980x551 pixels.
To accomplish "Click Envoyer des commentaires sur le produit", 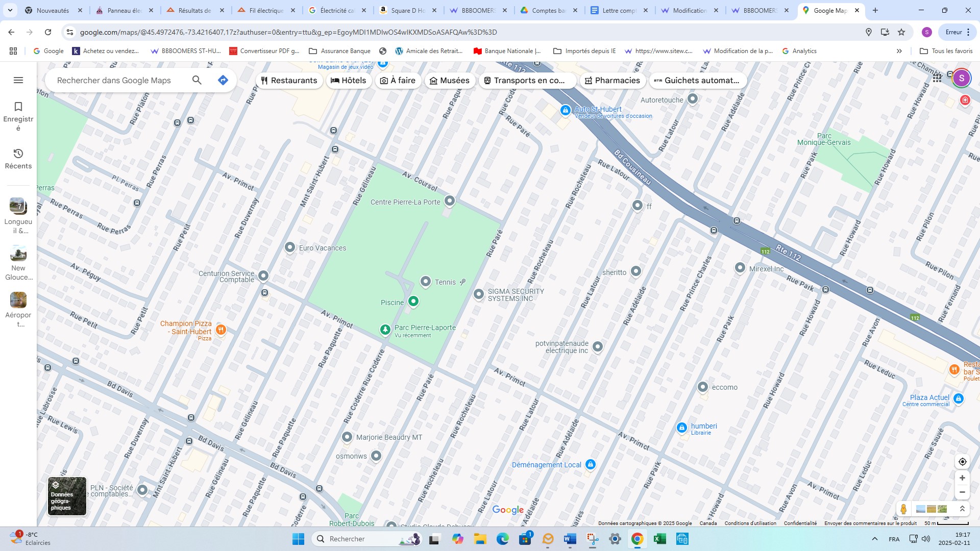I will coord(870,523).
